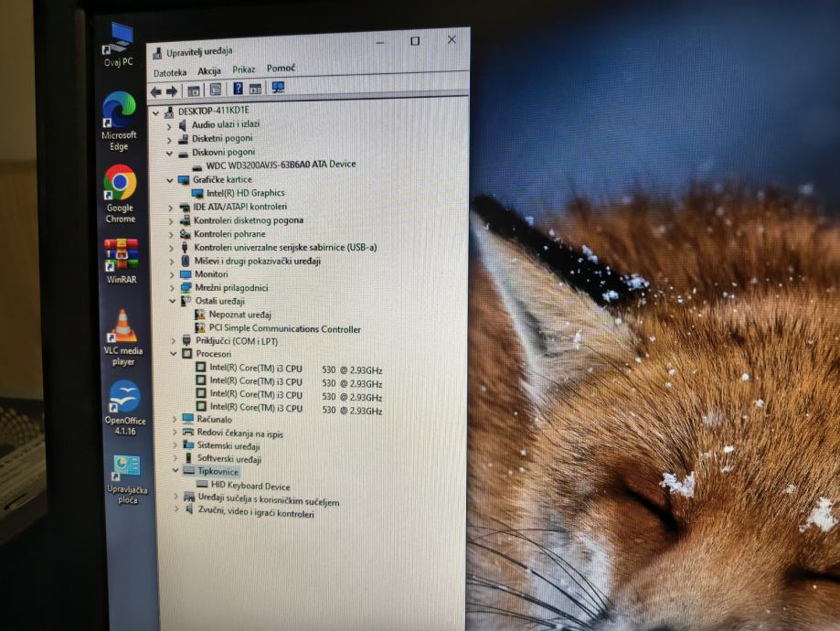Select Miševi i drugi pokazivački uređaji row

(257, 261)
